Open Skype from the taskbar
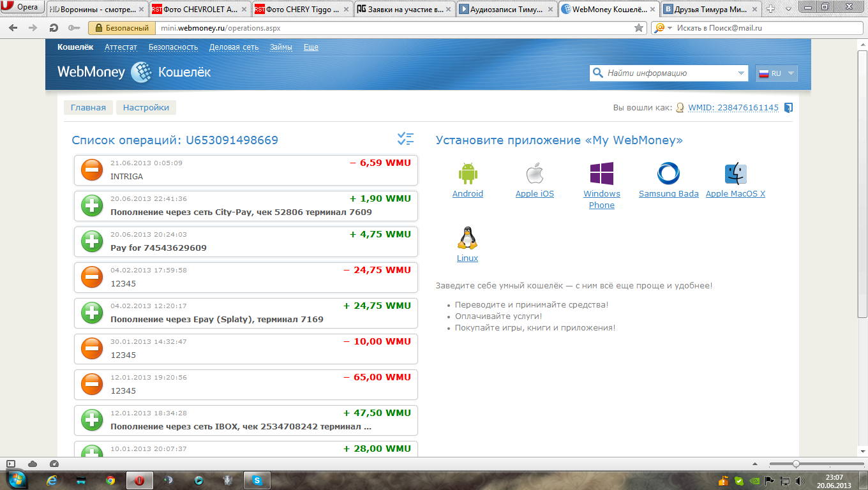The width and height of the screenshot is (868, 490). tap(257, 480)
